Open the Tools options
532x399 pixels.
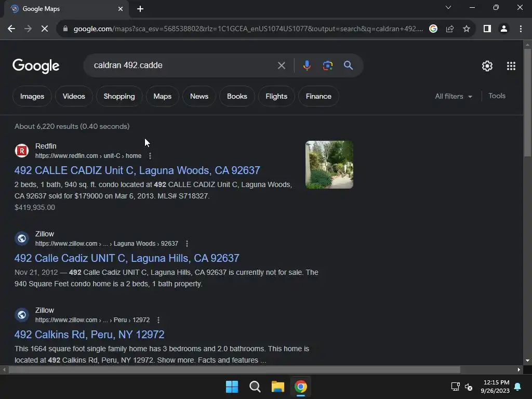pos(497,96)
